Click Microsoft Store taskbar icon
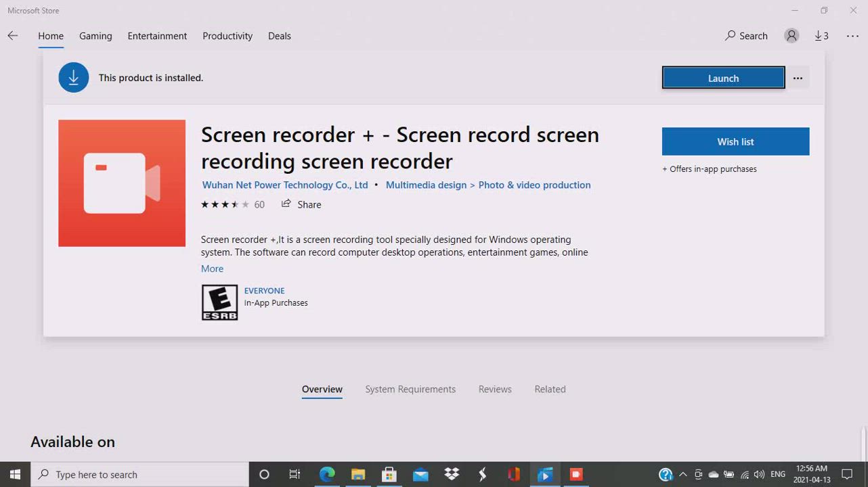Image resolution: width=868 pixels, height=487 pixels. coord(389,474)
